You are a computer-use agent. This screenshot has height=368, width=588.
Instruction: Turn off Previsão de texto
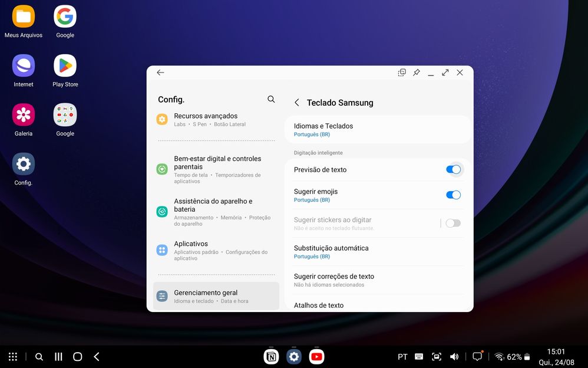[454, 170]
